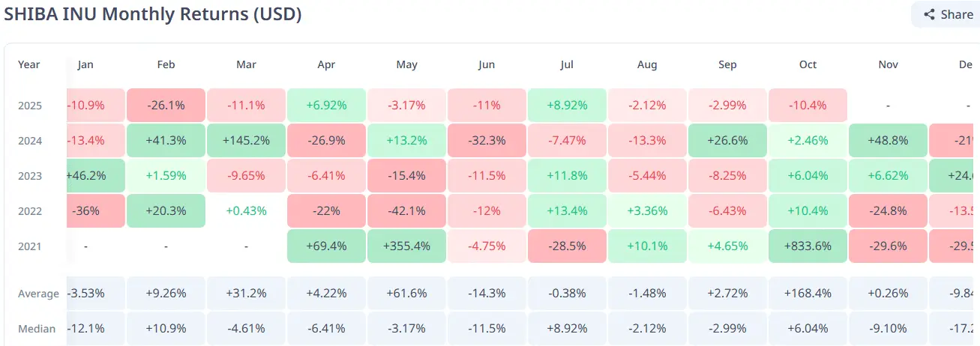Select the Oct column header
This screenshot has height=346, width=980.
click(x=808, y=64)
